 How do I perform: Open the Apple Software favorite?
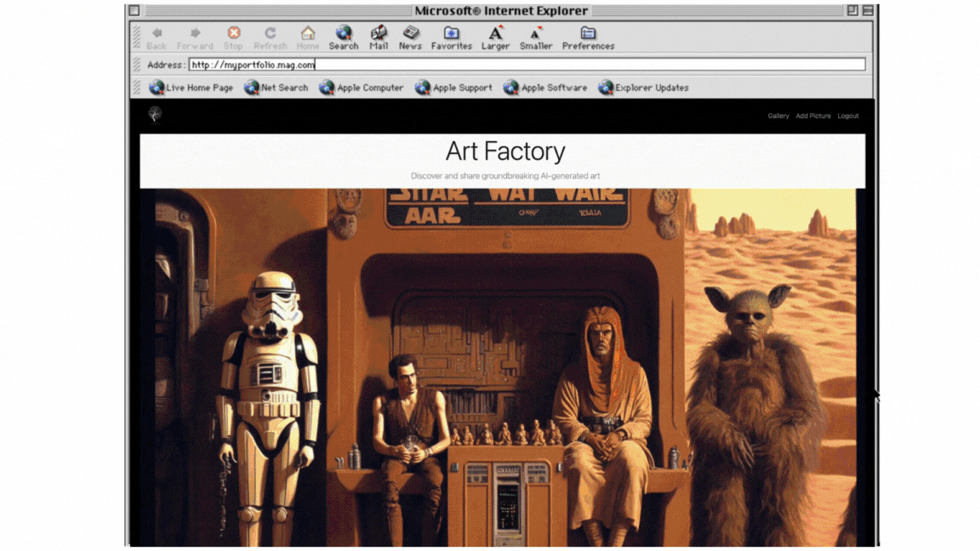[545, 88]
